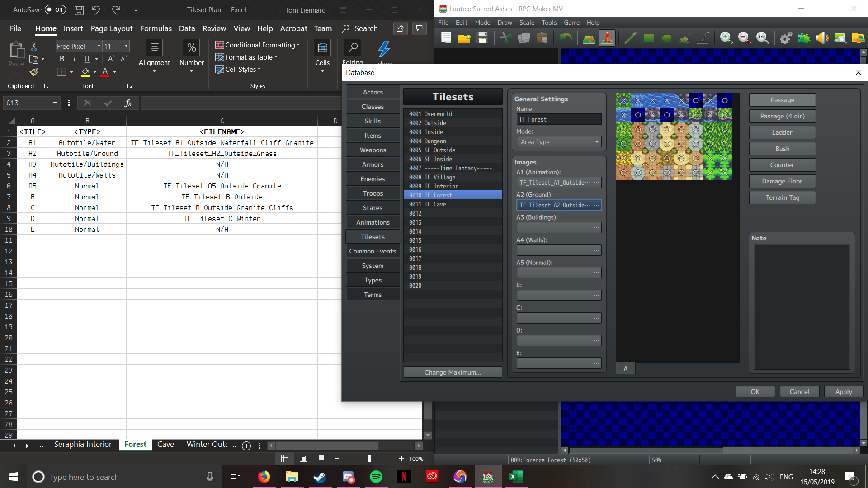Click the Excel zoom slider handle
Screen dimensions: 868x488
coord(369,459)
